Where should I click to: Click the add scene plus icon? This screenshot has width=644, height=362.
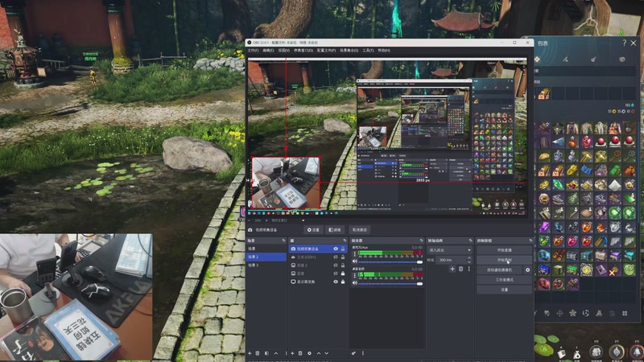point(250,353)
